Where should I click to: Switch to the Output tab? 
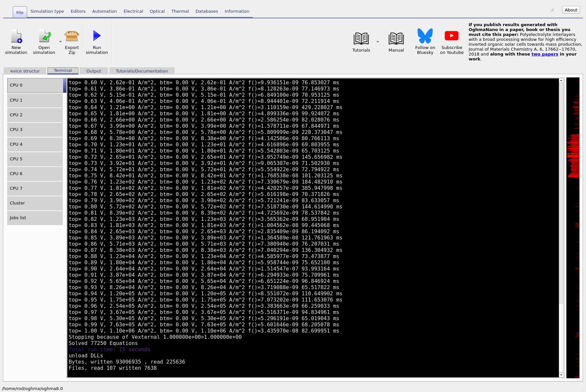(x=94, y=71)
